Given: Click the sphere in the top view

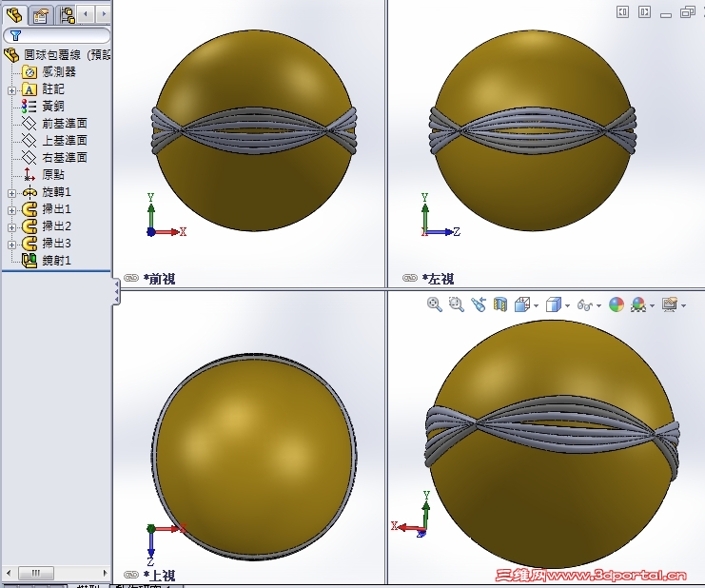Looking at the screenshot, I should coord(254,457).
